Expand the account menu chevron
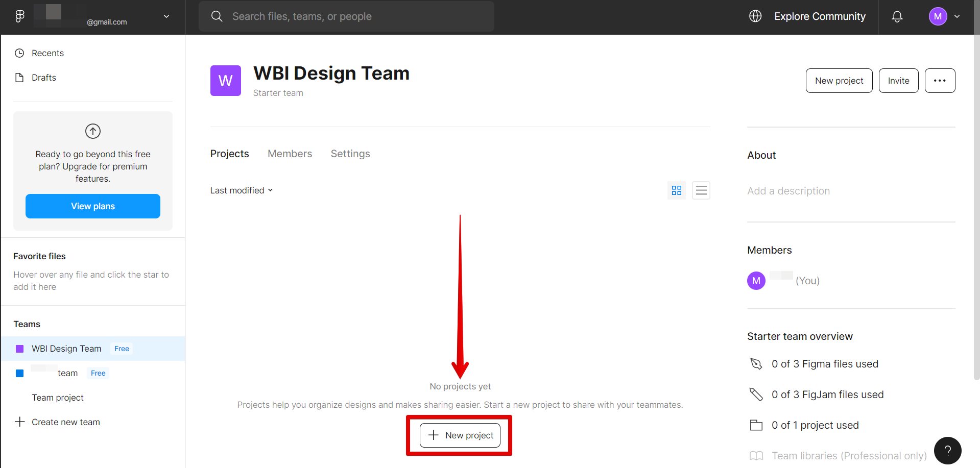Image resolution: width=980 pixels, height=468 pixels. coord(957,16)
